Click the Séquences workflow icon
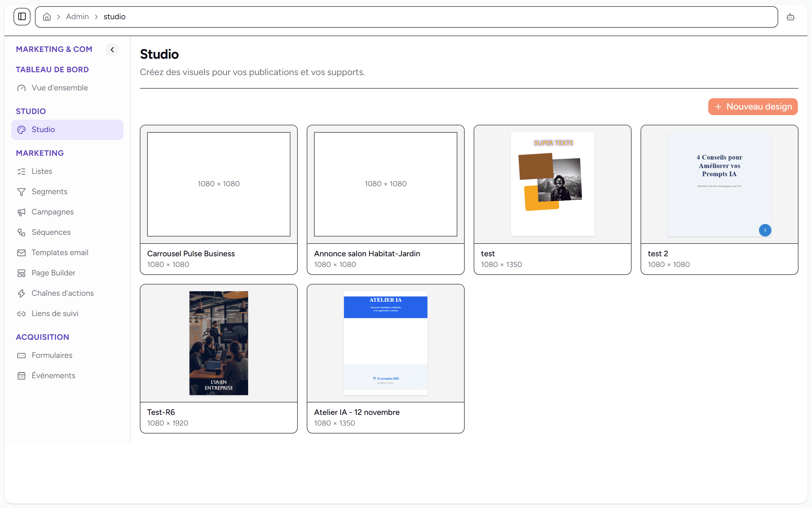 tap(21, 233)
